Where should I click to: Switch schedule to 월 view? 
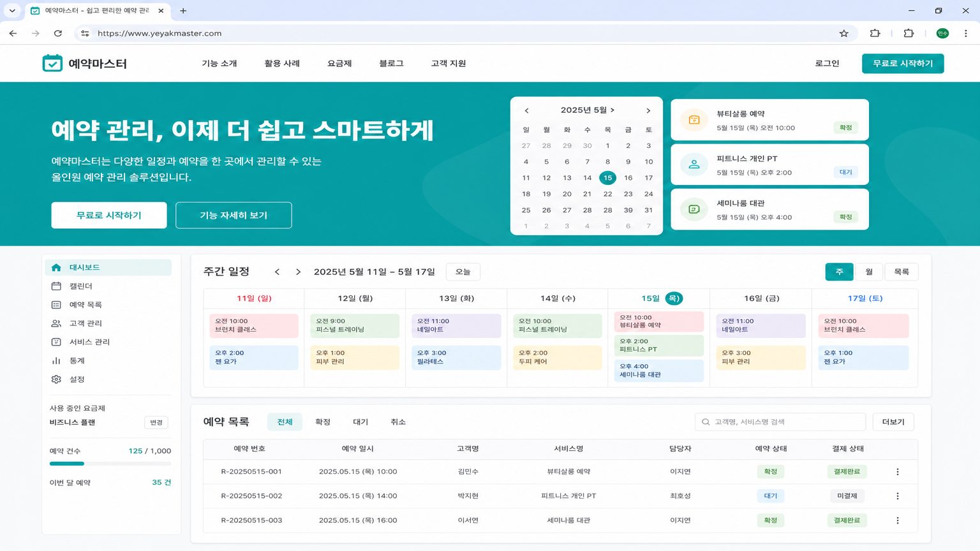(868, 272)
